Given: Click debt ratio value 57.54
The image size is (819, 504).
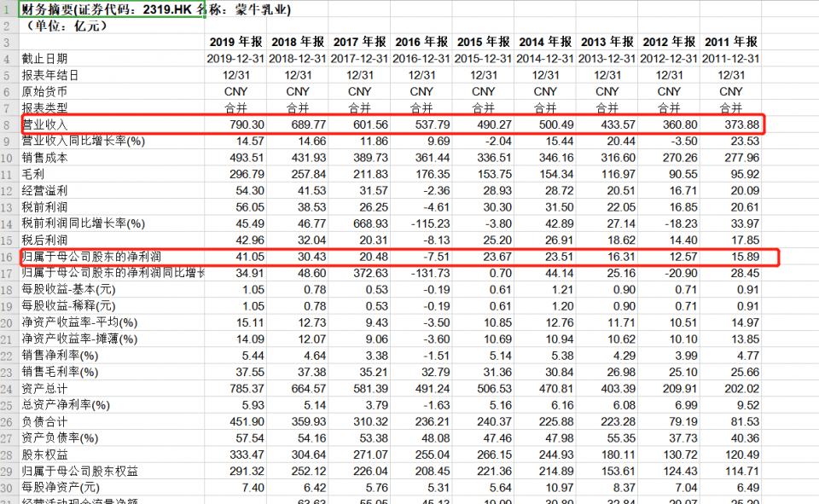Looking at the screenshot, I should [x=250, y=438].
